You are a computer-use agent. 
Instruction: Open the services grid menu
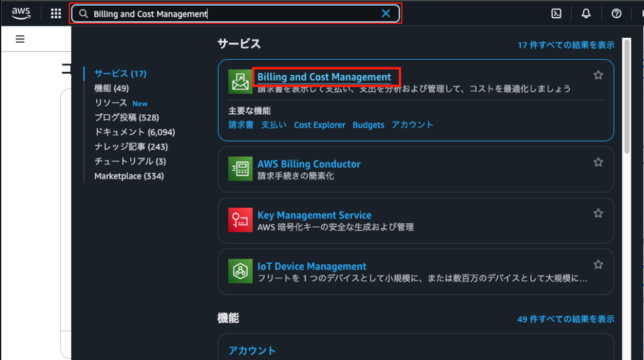(x=56, y=14)
